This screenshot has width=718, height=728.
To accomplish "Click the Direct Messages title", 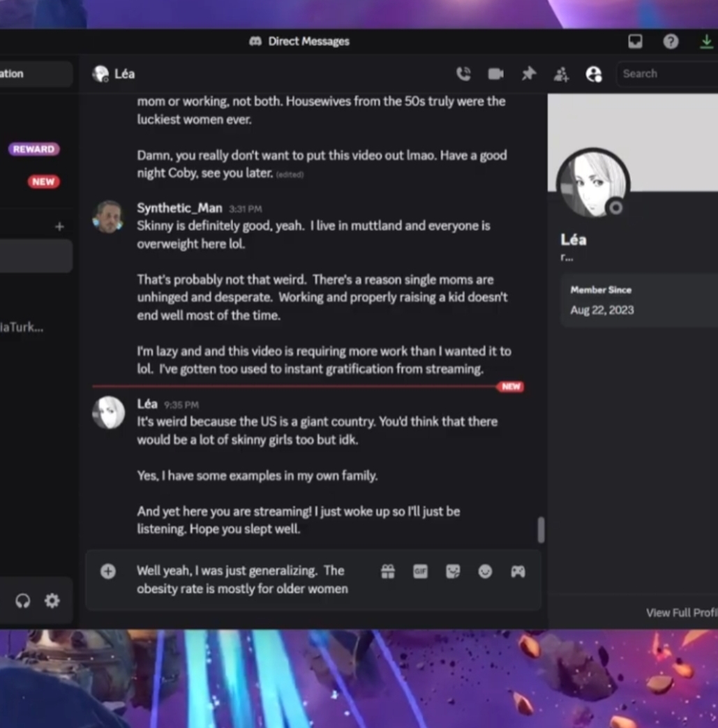I will (x=308, y=41).
